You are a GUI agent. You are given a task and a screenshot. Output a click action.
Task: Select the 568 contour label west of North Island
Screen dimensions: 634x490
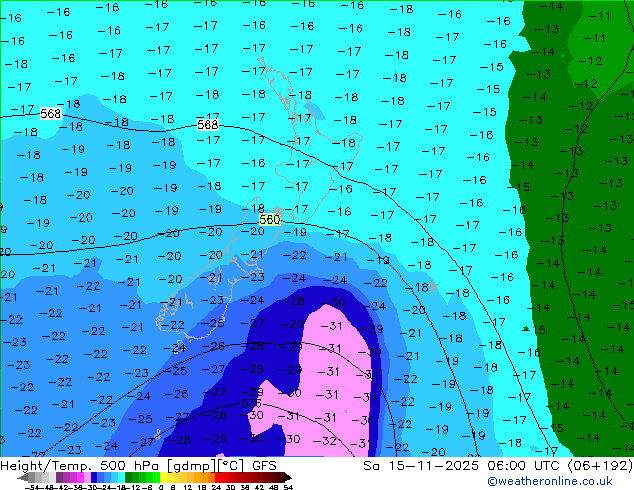[x=208, y=125]
